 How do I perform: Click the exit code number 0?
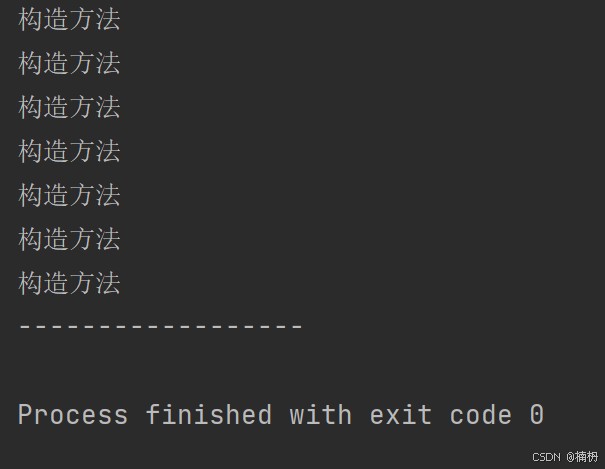(537, 415)
